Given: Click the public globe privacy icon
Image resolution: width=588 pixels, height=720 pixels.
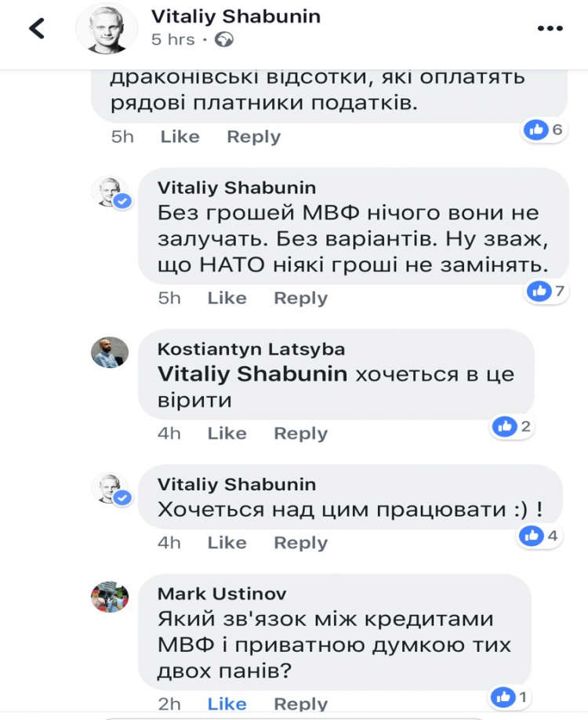Looking at the screenshot, I should (224, 40).
